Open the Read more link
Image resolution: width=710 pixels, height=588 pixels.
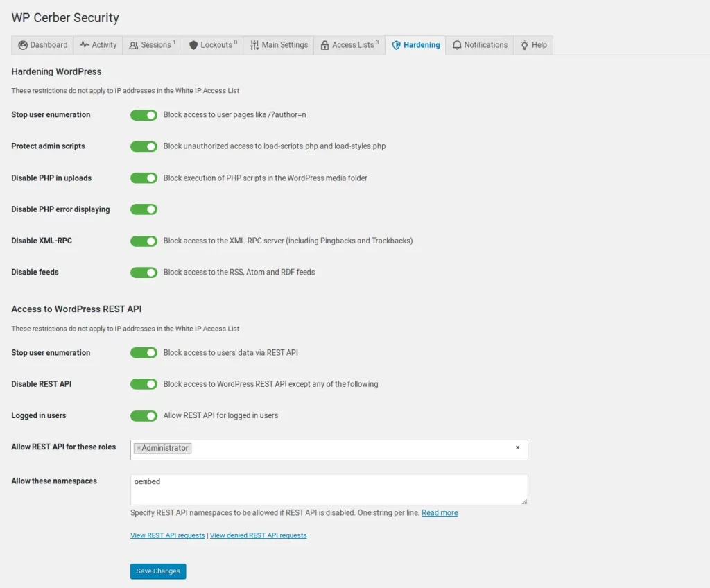(440, 513)
